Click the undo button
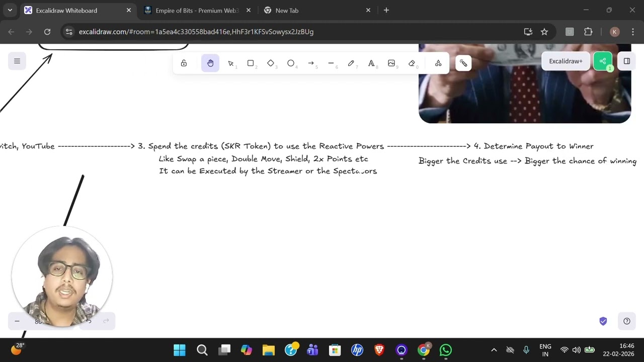This screenshot has height=362, width=644. click(89, 321)
